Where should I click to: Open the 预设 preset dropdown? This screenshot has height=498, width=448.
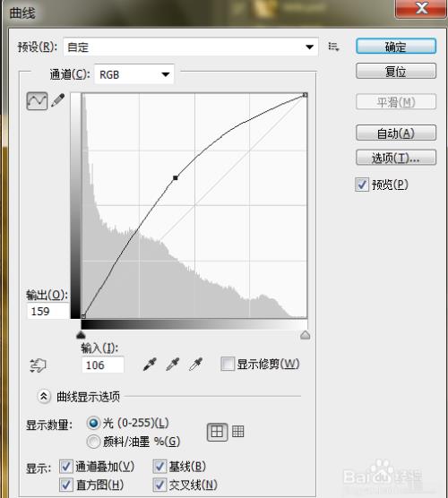click(x=191, y=47)
